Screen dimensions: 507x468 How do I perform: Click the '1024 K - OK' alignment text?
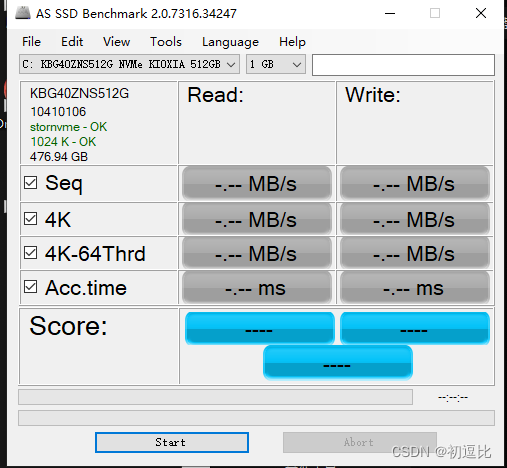(x=63, y=142)
